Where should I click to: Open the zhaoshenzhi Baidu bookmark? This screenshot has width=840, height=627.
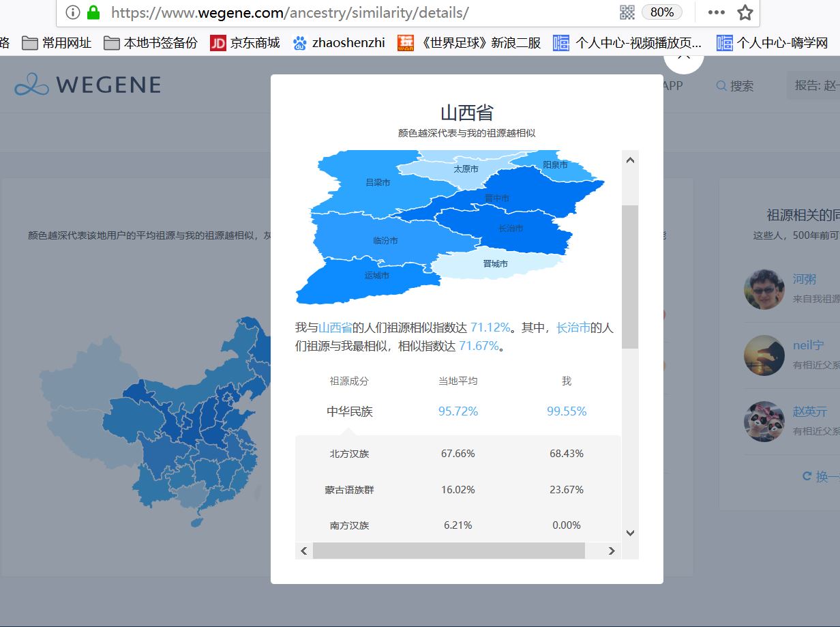pos(339,43)
